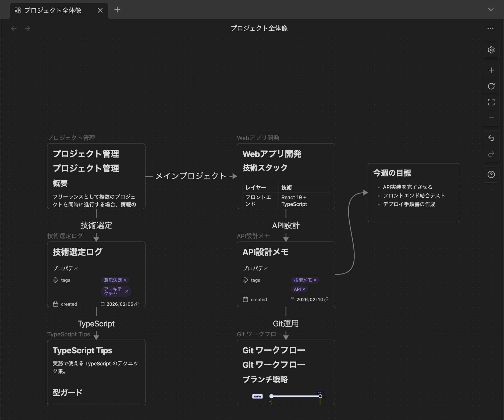Open the canvas settings gear
The height and width of the screenshot is (420, 504).
pyautogui.click(x=491, y=50)
